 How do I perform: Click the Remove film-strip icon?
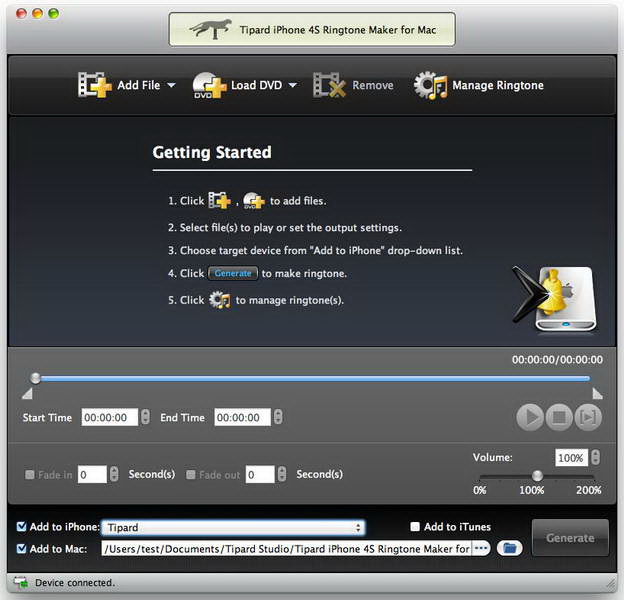329,85
